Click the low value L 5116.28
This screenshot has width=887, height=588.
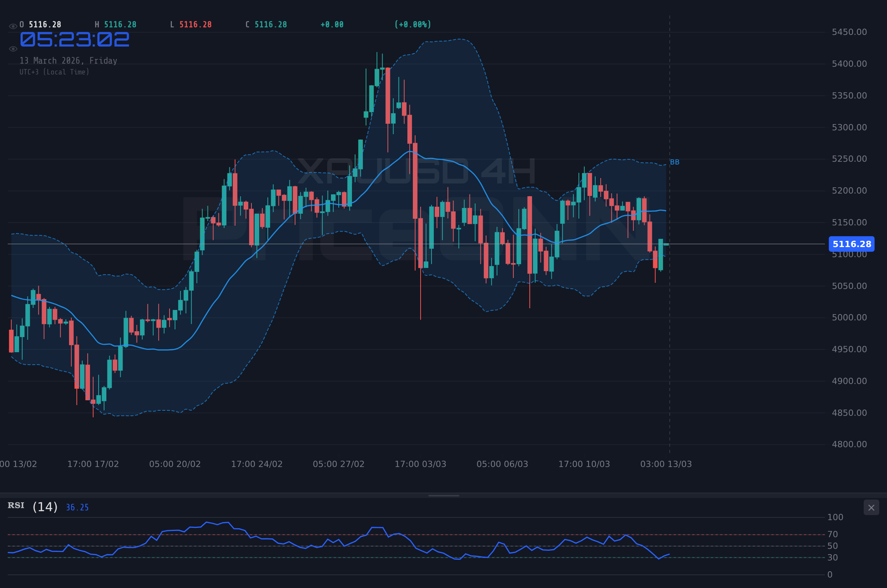(x=191, y=24)
